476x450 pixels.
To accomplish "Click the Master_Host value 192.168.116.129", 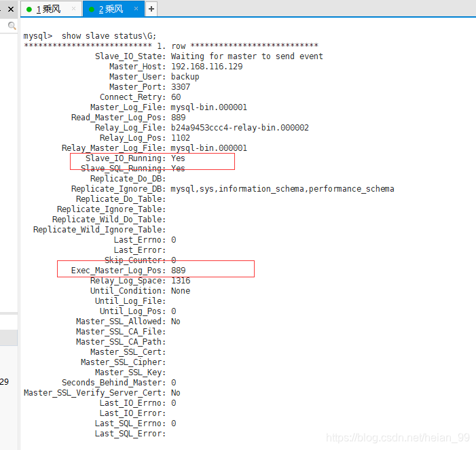I will [206, 67].
